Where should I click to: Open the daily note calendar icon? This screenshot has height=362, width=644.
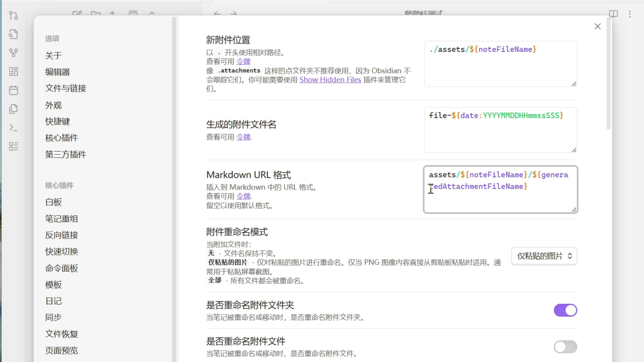pos(13,90)
